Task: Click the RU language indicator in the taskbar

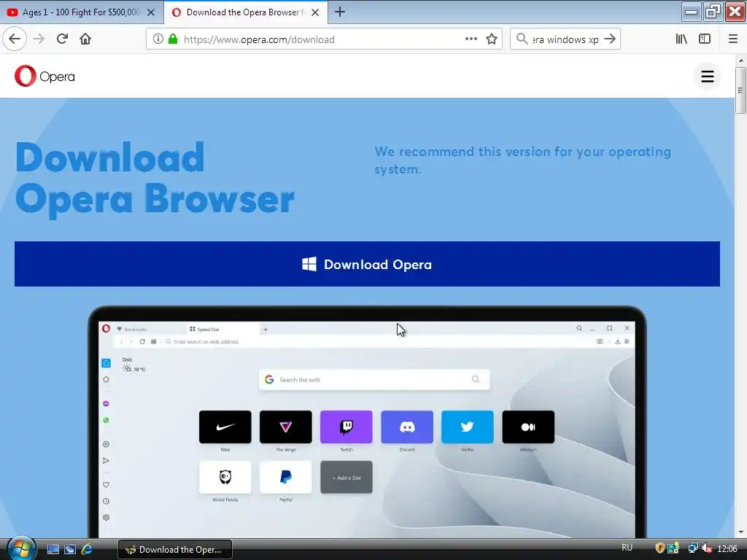Action: (627, 548)
